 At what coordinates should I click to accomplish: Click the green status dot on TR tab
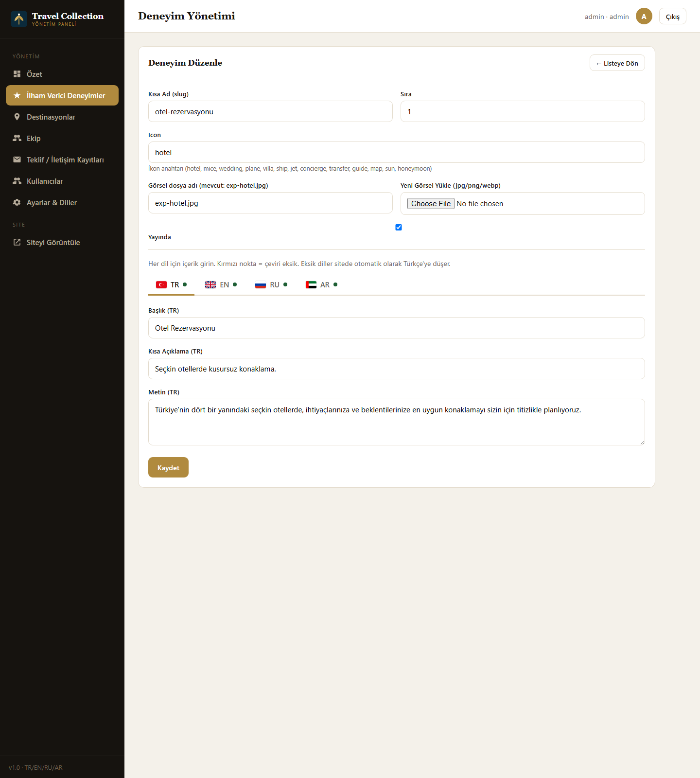point(185,284)
